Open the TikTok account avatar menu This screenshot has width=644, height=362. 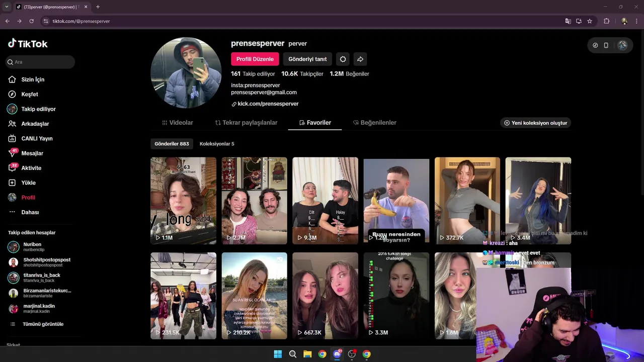(x=622, y=45)
